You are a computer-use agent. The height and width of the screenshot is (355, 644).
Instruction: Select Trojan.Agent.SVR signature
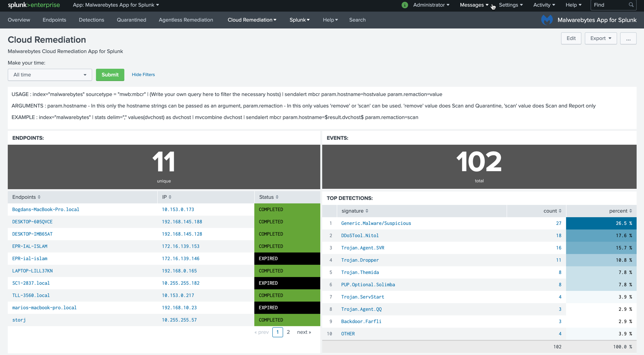click(x=362, y=248)
